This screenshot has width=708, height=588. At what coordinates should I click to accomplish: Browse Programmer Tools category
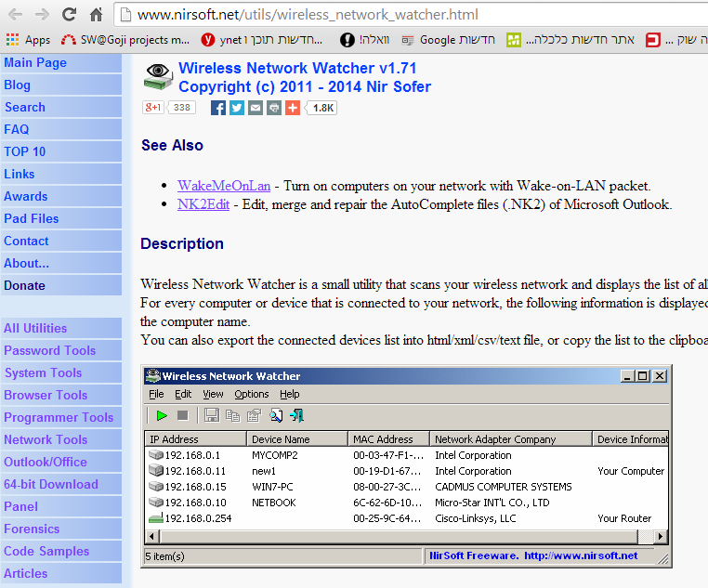click(x=61, y=417)
